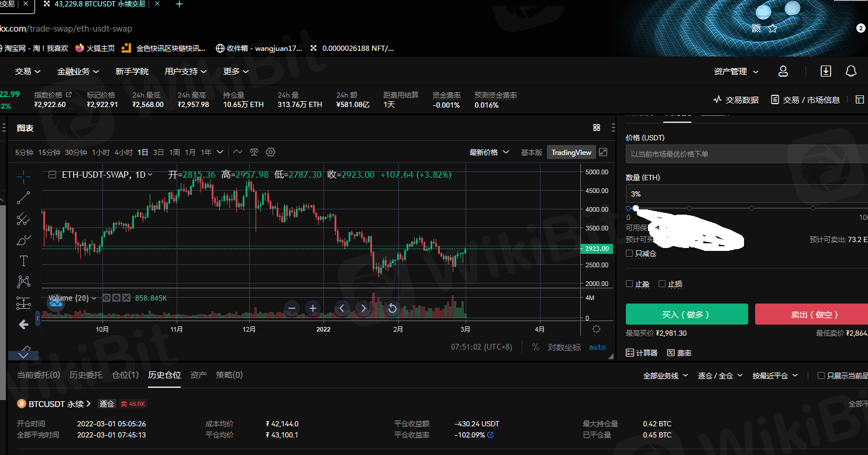Expand the 全部业务线 filter dropdown

pos(665,375)
